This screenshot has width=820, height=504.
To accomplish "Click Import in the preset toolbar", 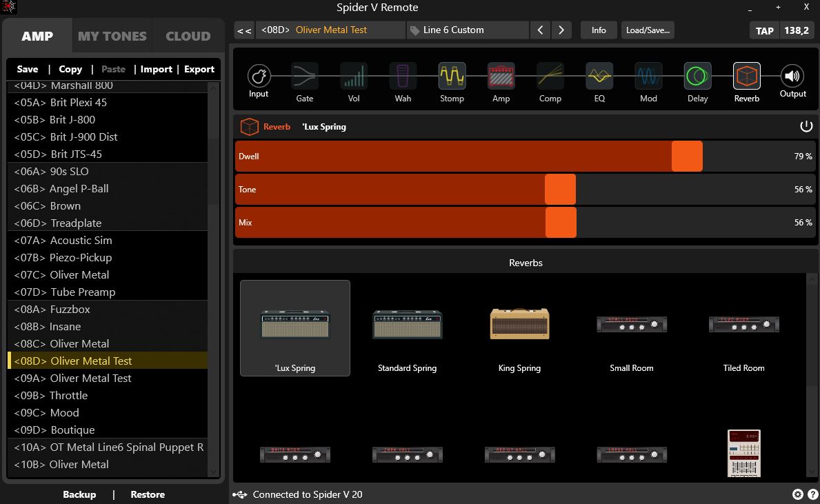I will point(156,69).
